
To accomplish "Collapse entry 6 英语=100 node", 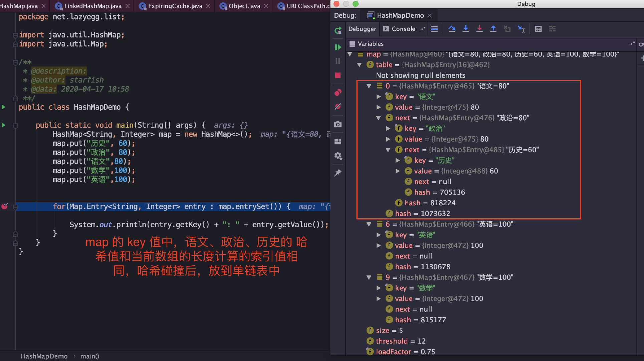I will [369, 224].
